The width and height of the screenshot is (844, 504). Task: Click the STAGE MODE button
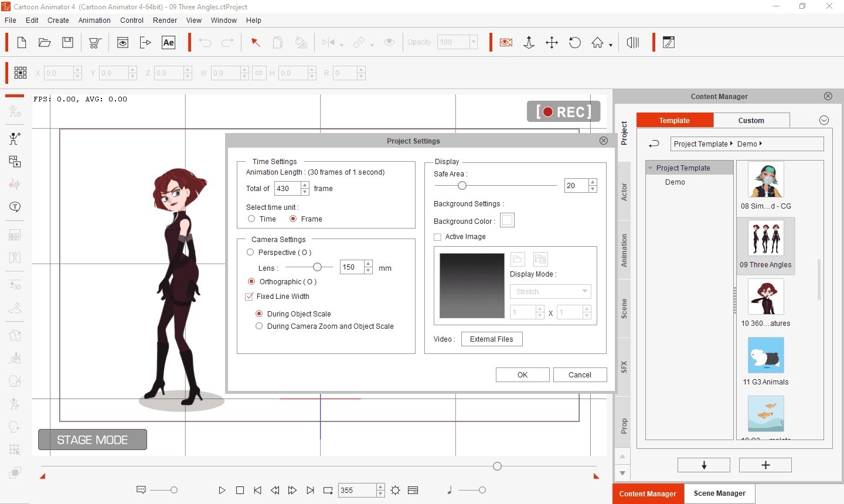[x=93, y=440]
